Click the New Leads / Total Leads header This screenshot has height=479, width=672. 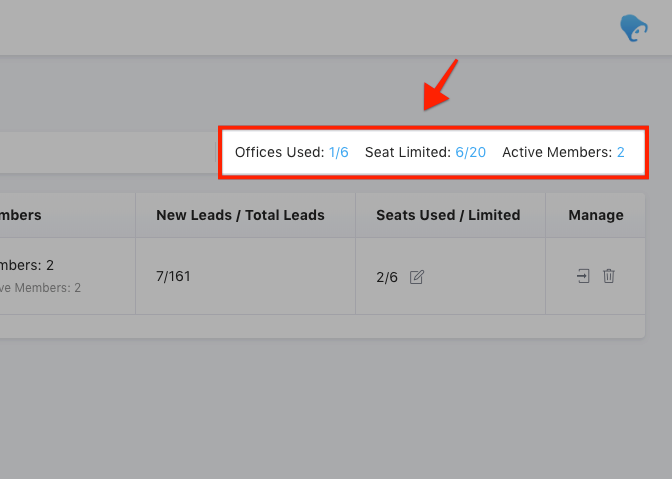(240, 215)
